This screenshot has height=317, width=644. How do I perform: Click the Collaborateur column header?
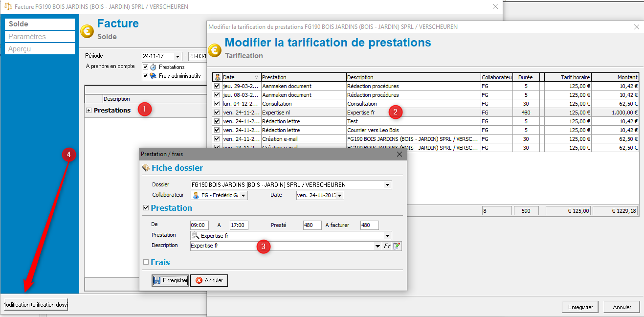[x=497, y=77]
